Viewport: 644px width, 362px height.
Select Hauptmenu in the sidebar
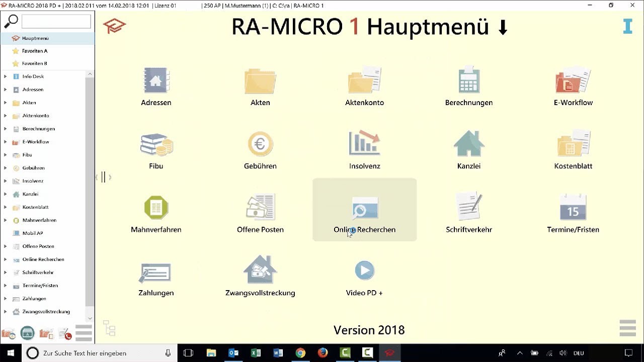pyautogui.click(x=47, y=38)
